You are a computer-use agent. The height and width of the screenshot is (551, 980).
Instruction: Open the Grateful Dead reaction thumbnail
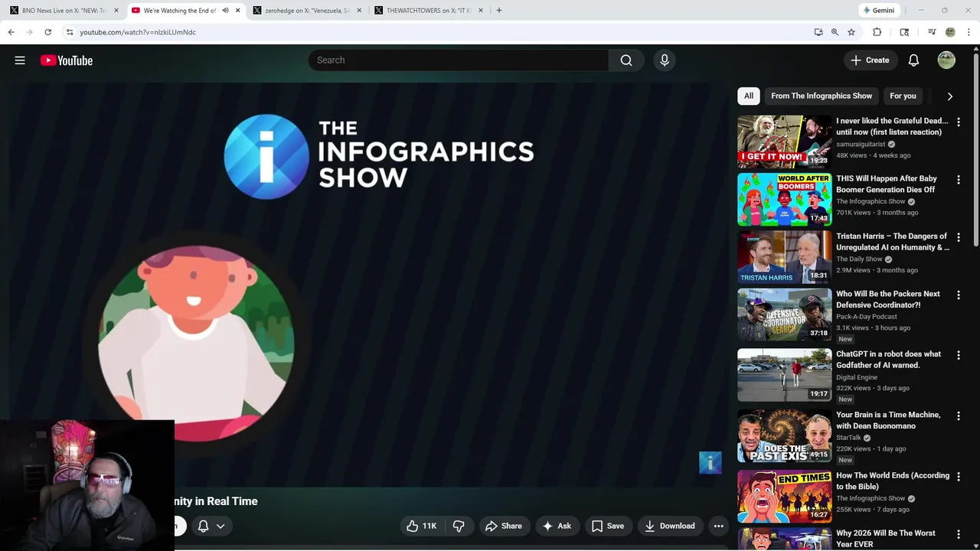784,142
